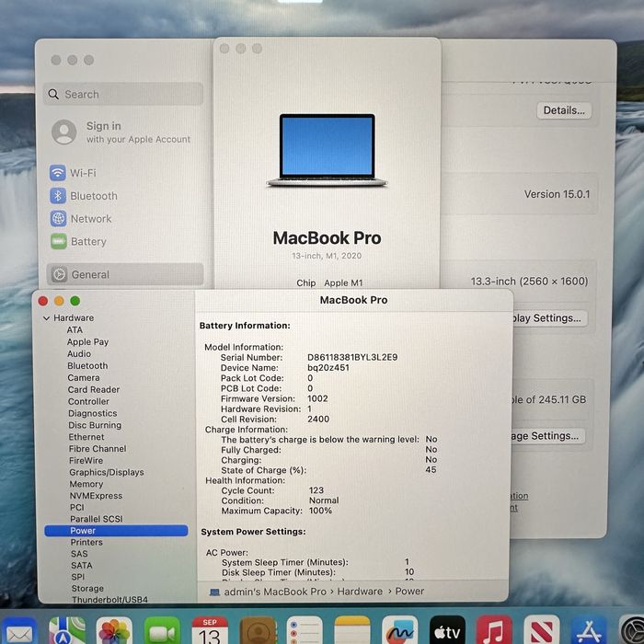Click the Details... button in System Settings
The image size is (644, 644).
point(564,110)
